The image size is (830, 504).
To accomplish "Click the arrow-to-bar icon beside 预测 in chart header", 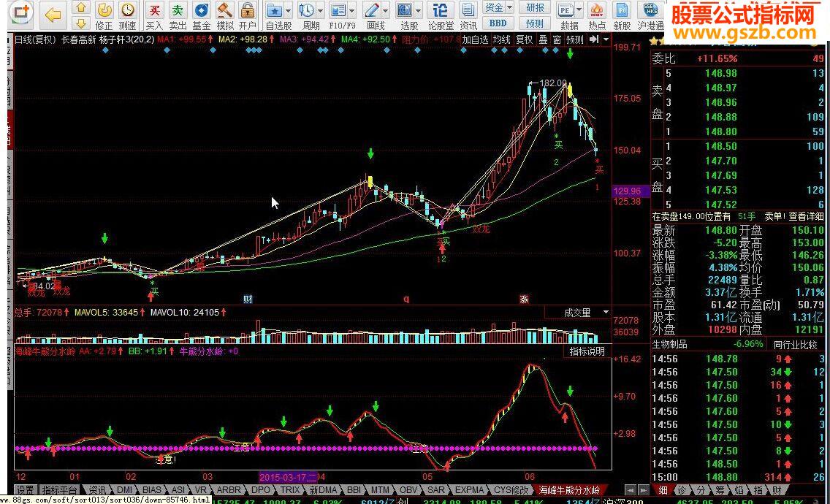I will coord(594,39).
